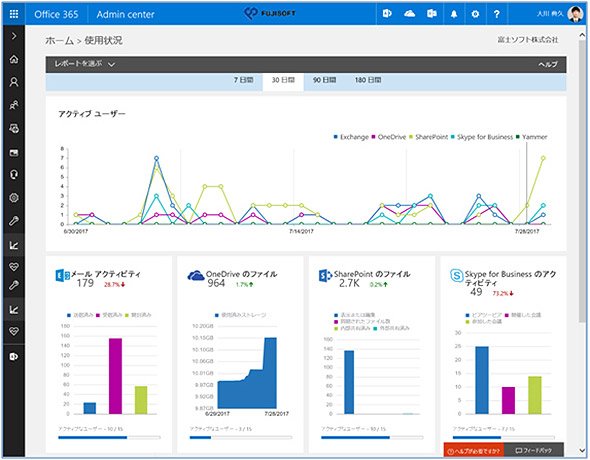Screen dimensions: 590x460
Task: Open the Excel app icon in the header
Action: [x=432, y=14]
